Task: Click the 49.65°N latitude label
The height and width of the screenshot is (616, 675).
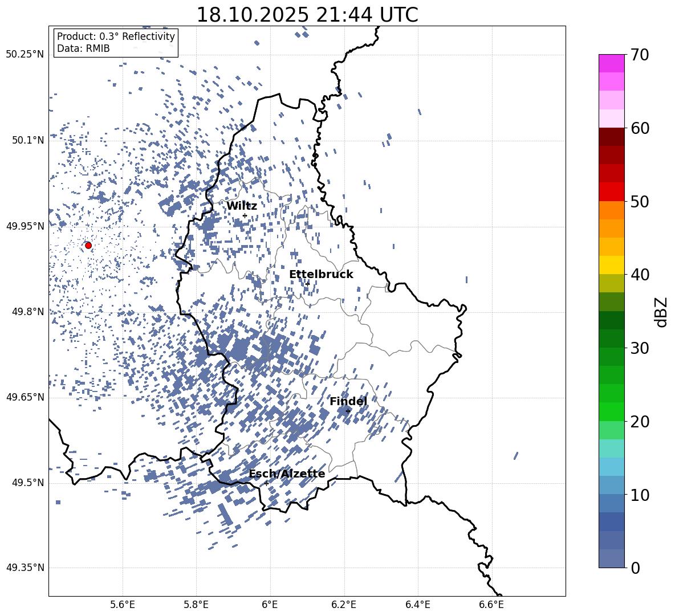Action: pos(26,397)
